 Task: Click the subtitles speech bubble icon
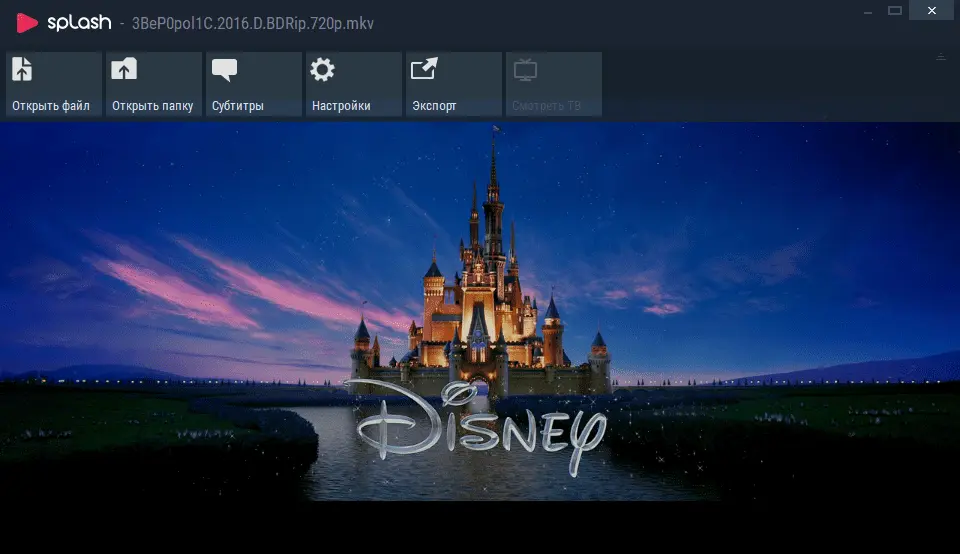click(x=224, y=70)
